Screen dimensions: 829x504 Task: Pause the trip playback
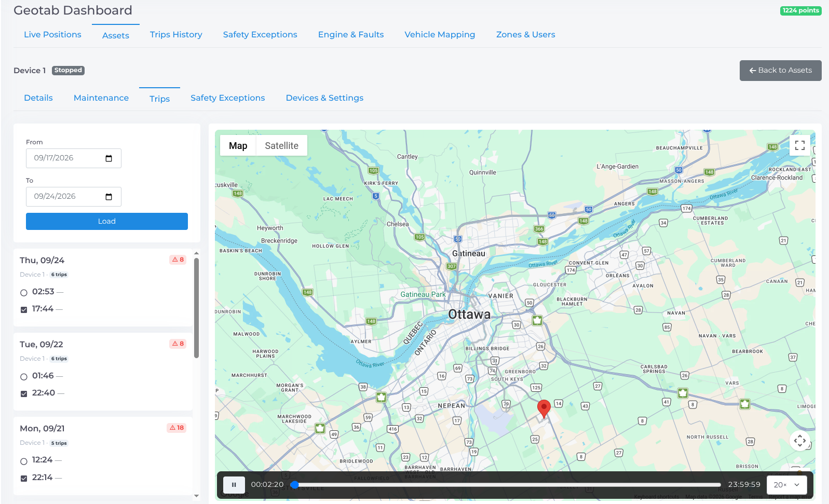click(234, 485)
